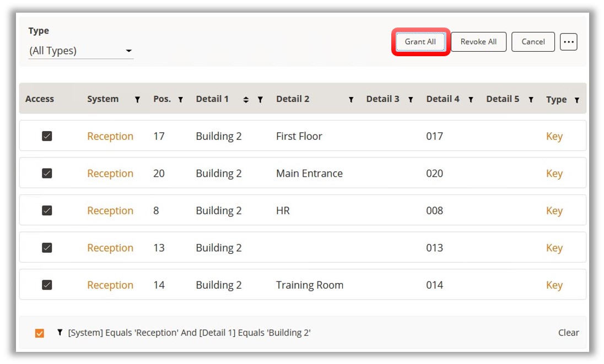The width and height of the screenshot is (604, 364).
Task: Uncheck access for the First Floor row
Action: click(47, 136)
